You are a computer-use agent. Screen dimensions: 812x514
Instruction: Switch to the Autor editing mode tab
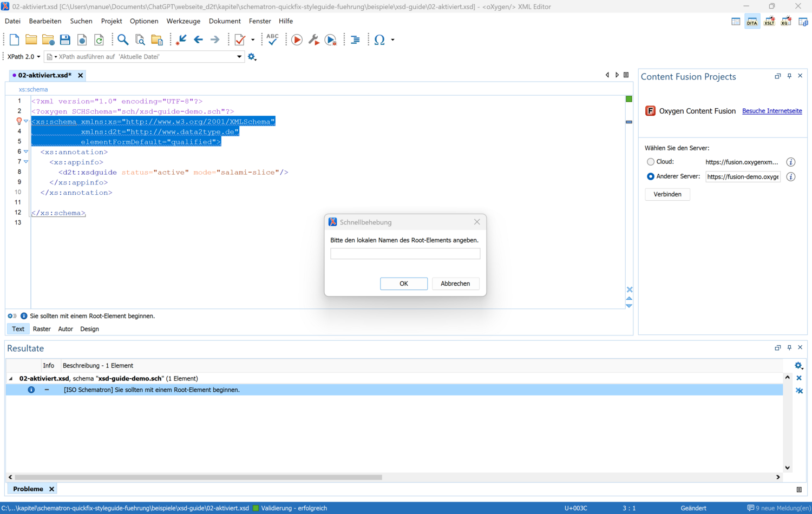click(x=66, y=329)
